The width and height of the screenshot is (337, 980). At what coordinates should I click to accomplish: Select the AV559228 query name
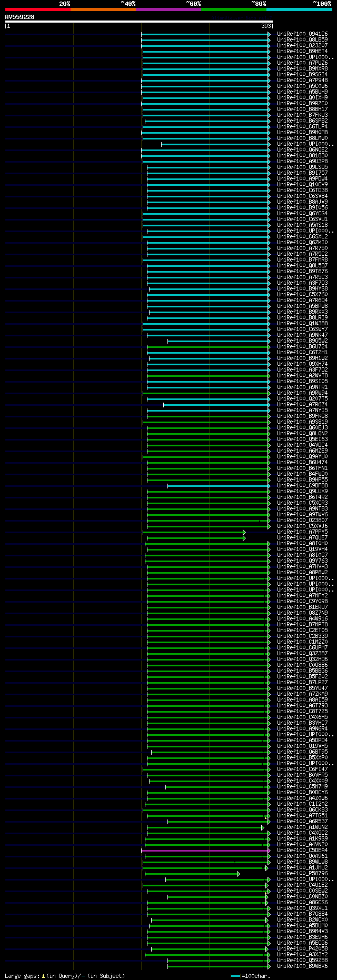pyautogui.click(x=20, y=17)
